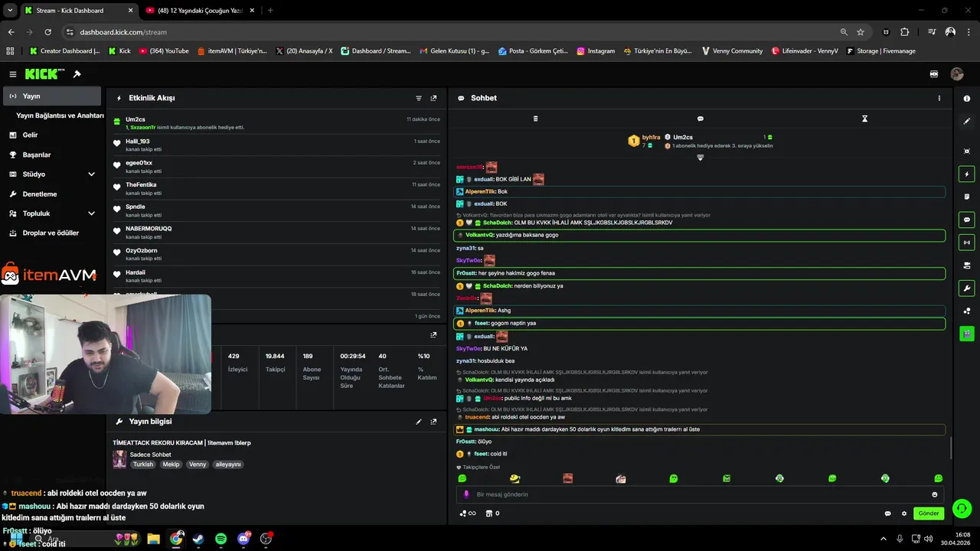This screenshot has height=551, width=980.
Task: Open Spotify from the Windows taskbar
Action: pos(220,539)
